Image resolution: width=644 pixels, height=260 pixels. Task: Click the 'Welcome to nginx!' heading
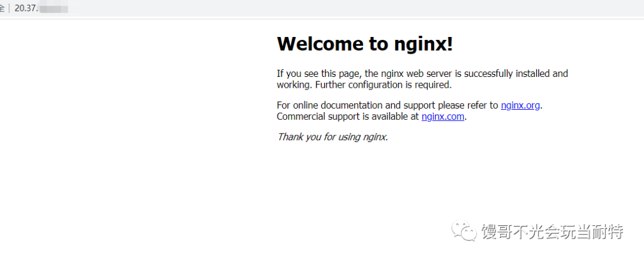click(x=365, y=44)
